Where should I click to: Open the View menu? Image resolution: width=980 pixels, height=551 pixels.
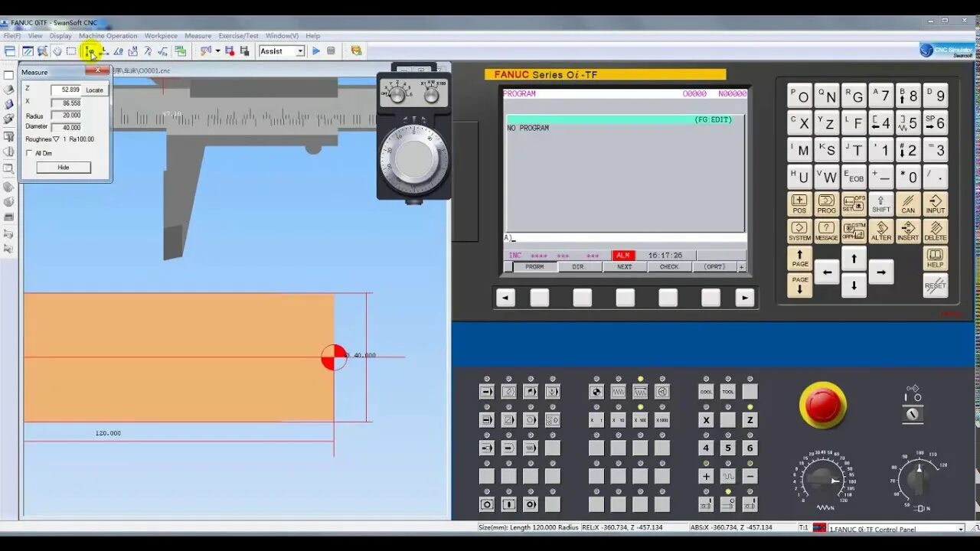[x=35, y=36]
